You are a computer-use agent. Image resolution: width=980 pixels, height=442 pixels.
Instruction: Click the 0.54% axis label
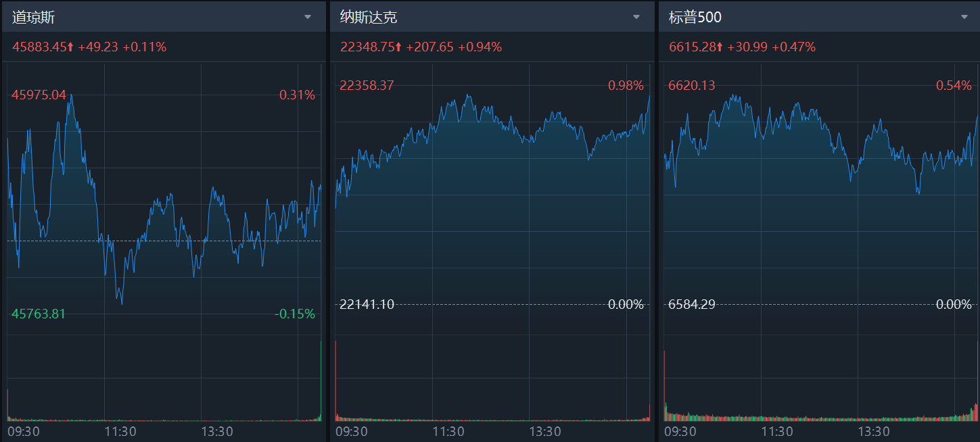954,86
